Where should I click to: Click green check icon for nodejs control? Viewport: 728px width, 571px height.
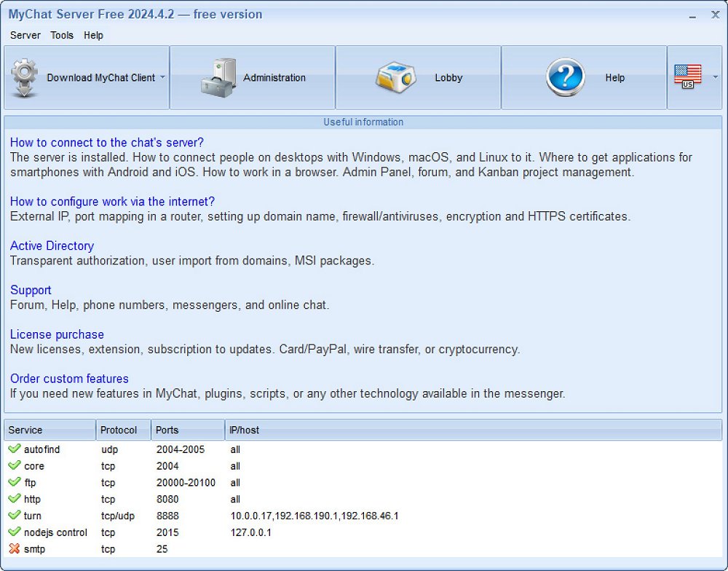tap(14, 532)
